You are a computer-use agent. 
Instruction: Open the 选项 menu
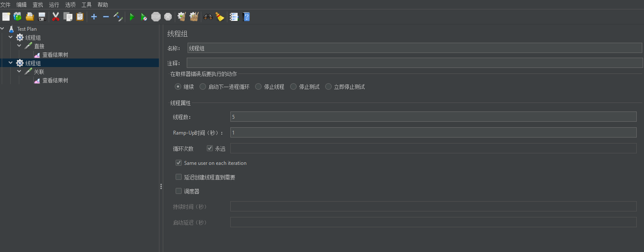(x=70, y=5)
